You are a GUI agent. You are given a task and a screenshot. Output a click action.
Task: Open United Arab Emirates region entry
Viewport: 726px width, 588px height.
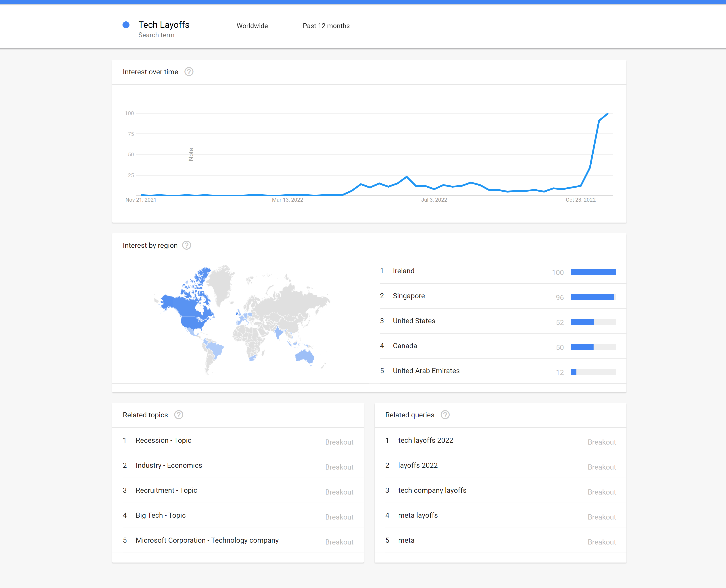(426, 371)
